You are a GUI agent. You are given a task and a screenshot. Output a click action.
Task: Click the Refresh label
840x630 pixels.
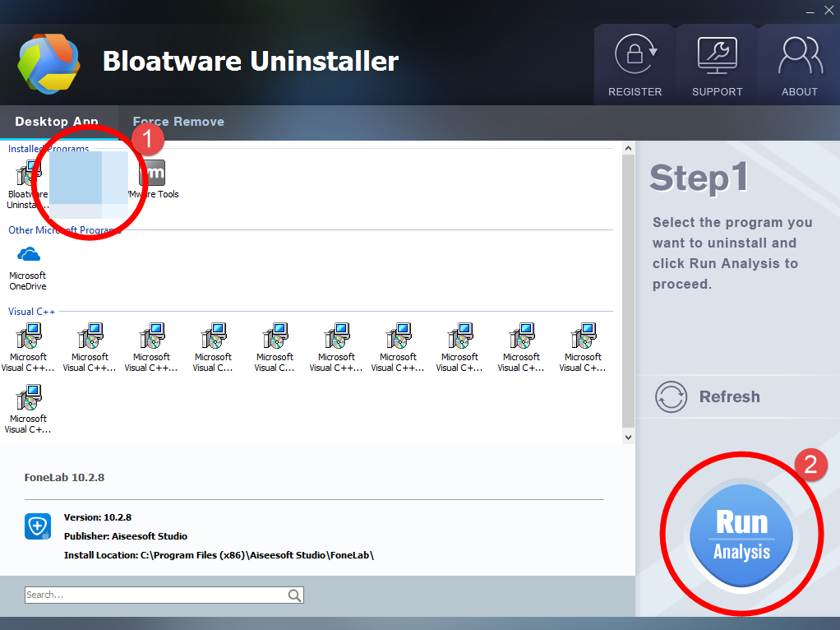point(730,396)
